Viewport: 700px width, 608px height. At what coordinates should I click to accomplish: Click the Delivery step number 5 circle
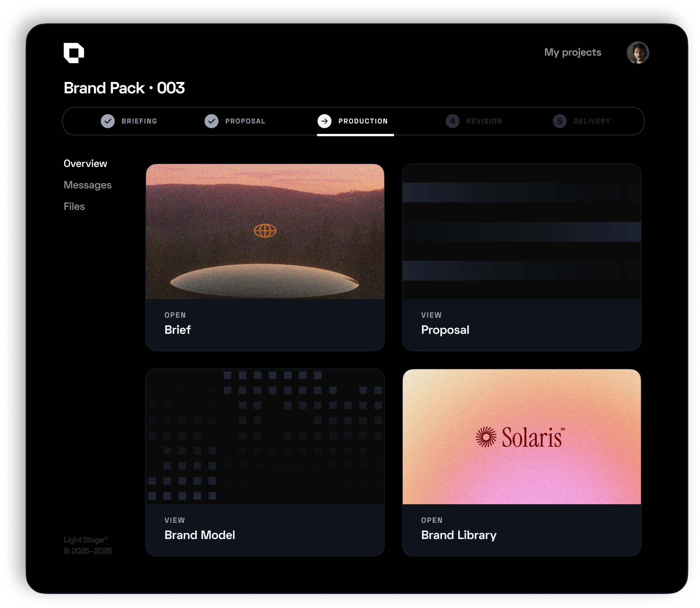coord(559,121)
